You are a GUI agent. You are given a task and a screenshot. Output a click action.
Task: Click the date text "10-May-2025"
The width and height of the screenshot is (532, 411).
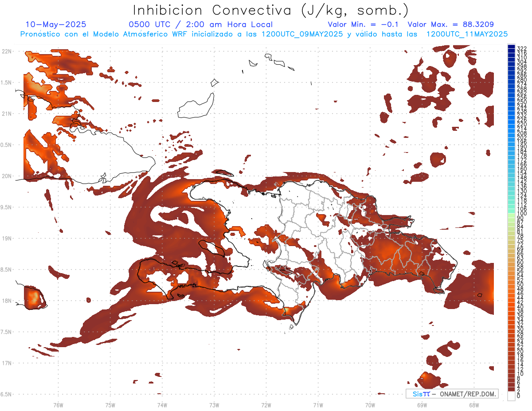click(56, 24)
